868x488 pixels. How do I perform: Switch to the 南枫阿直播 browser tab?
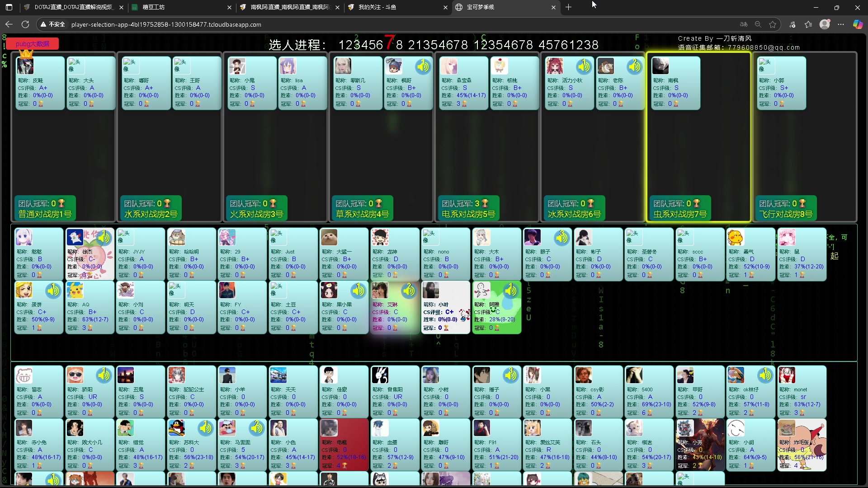click(289, 7)
